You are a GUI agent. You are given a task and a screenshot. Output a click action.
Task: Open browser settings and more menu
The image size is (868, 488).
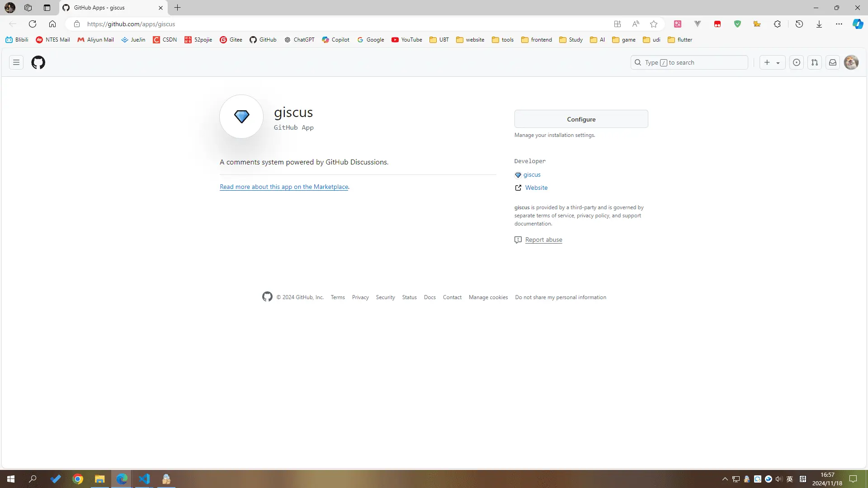click(x=839, y=24)
